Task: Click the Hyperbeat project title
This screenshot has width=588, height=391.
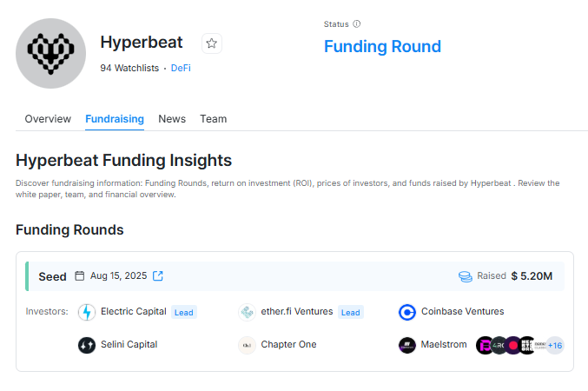Action: click(x=142, y=42)
